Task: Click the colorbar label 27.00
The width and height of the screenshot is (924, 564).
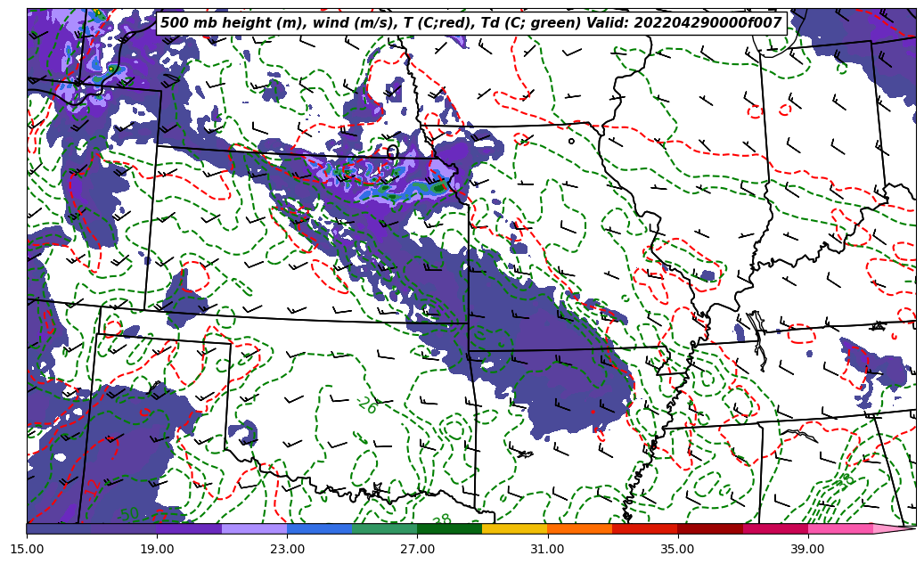Action: tap(417, 549)
